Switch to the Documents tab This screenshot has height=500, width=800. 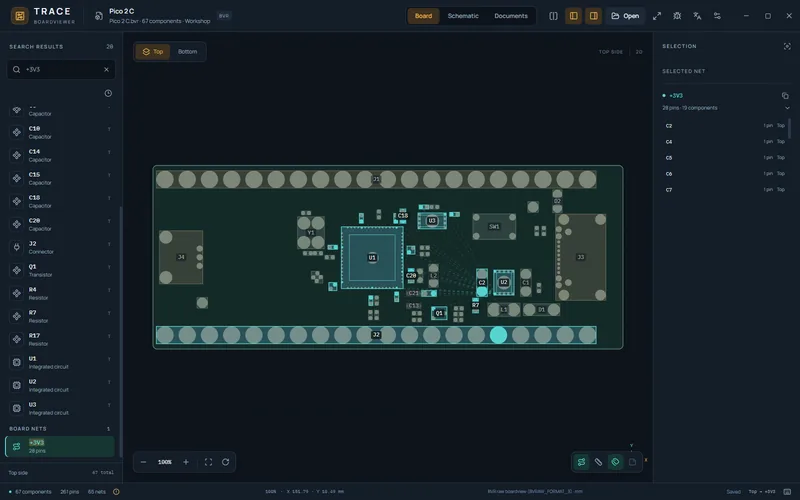(511, 16)
